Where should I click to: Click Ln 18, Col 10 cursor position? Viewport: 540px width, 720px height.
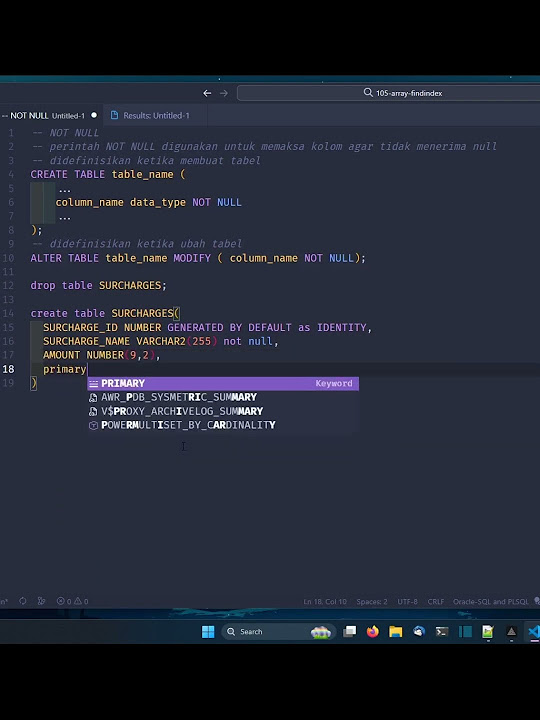[325, 602]
